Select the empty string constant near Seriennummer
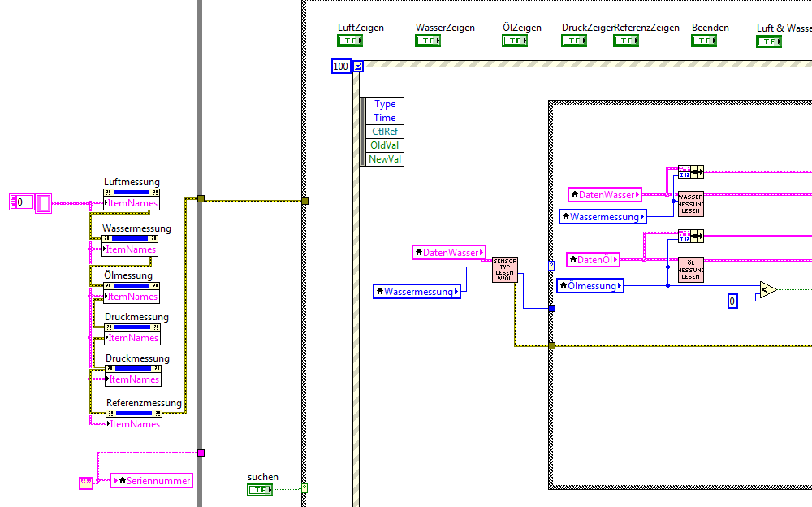The width and height of the screenshot is (812, 507). click(86, 483)
